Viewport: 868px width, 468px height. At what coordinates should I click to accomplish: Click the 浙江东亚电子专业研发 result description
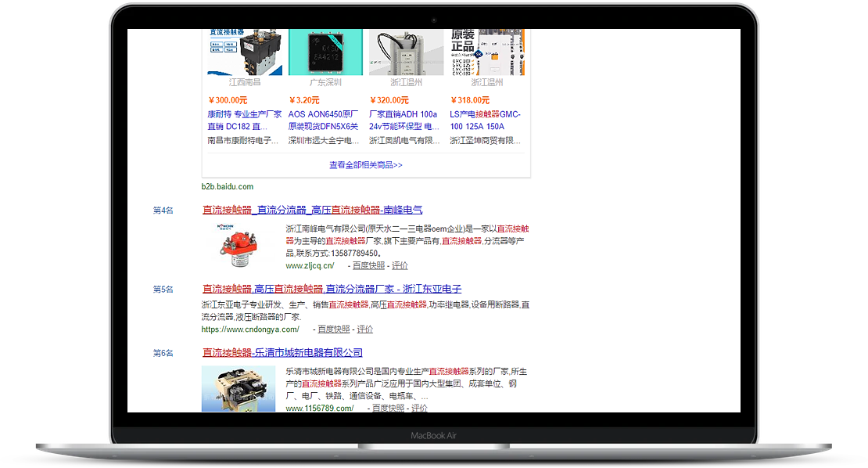pyautogui.click(x=365, y=311)
